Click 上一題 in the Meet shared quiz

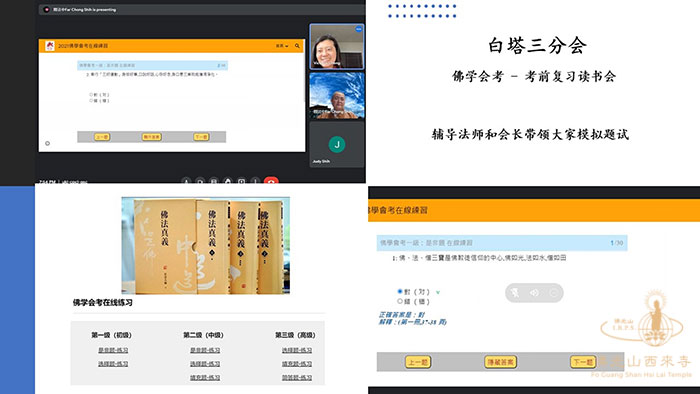(102, 137)
